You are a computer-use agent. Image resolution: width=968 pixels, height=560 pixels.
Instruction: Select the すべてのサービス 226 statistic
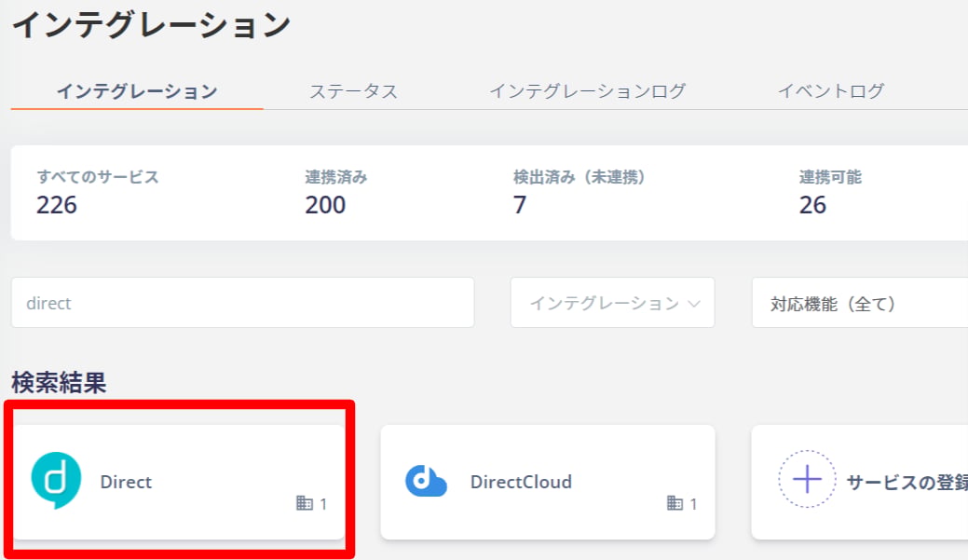pyautogui.click(x=98, y=193)
